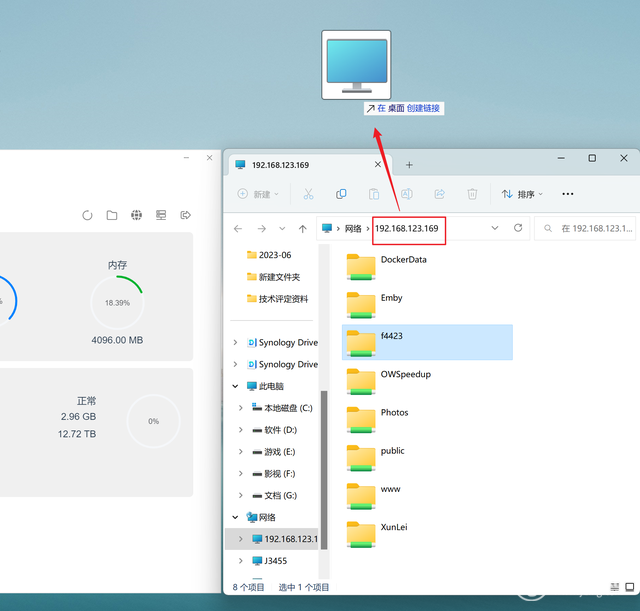Expand first Synology Drive tree node
The width and height of the screenshot is (640, 611).
click(235, 342)
